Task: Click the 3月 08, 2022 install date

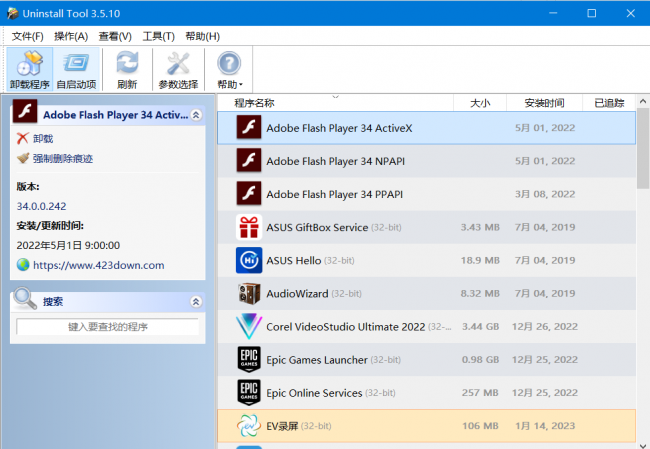Action: tap(545, 194)
